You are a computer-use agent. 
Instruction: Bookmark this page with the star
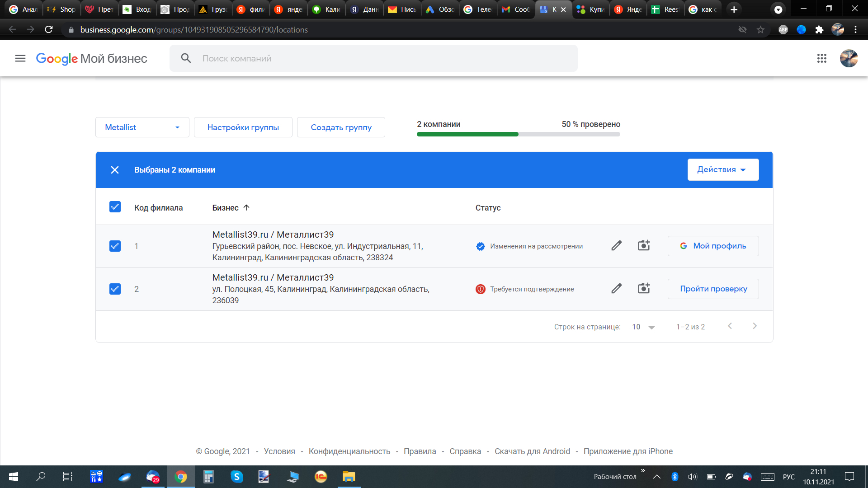click(760, 29)
